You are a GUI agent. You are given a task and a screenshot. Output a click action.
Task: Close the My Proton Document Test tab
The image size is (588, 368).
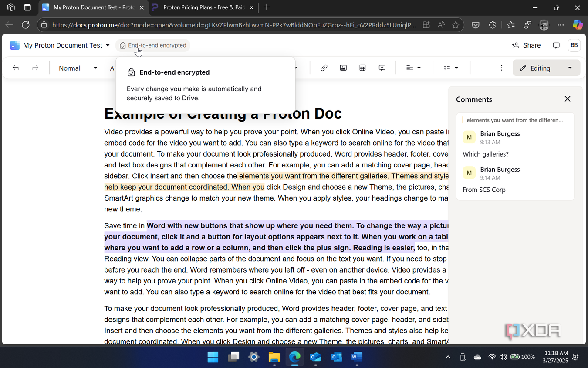pos(142,7)
